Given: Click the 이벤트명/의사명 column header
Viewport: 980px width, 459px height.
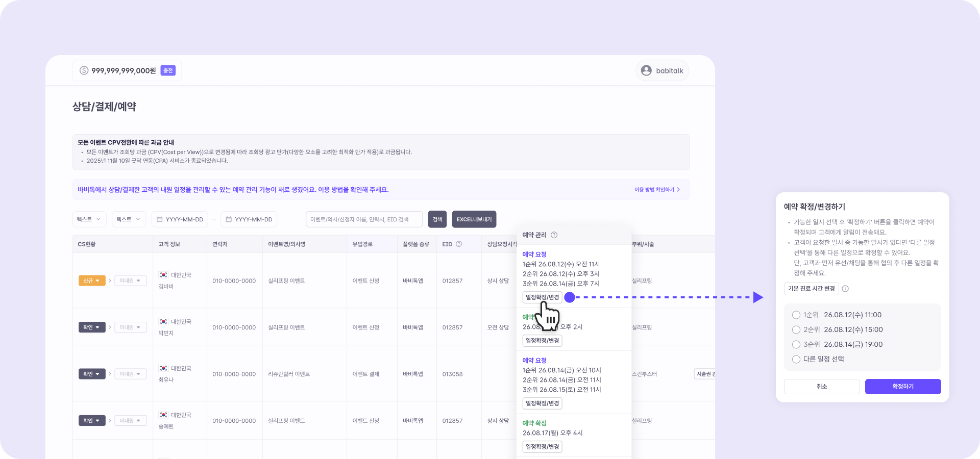Looking at the screenshot, I should pyautogui.click(x=287, y=244).
